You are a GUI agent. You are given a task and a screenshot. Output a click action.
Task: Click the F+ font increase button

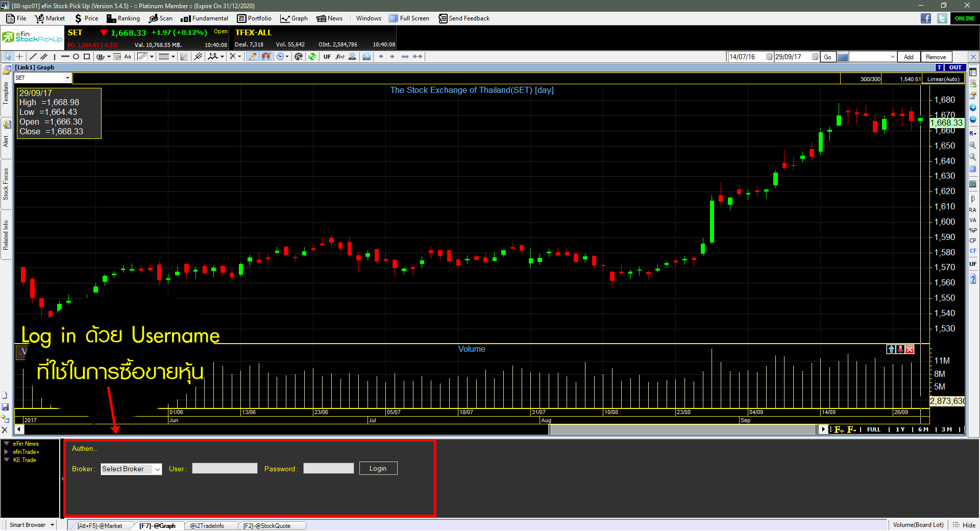(x=839, y=429)
